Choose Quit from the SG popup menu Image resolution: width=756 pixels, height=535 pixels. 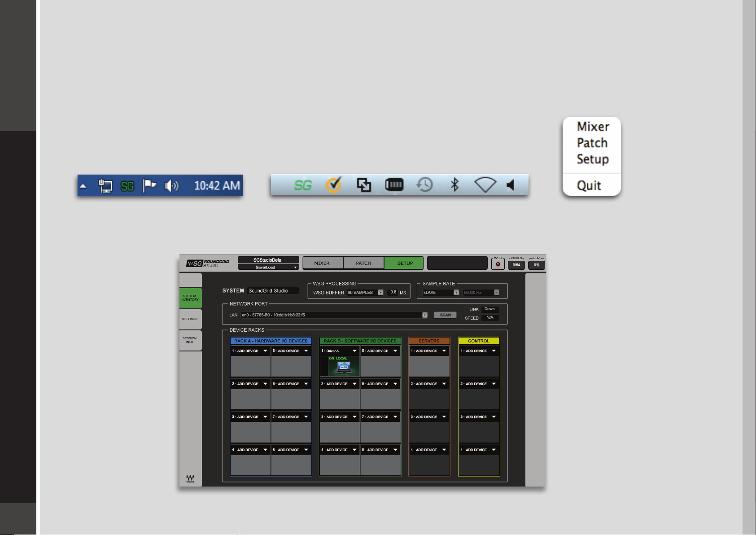[x=589, y=185]
